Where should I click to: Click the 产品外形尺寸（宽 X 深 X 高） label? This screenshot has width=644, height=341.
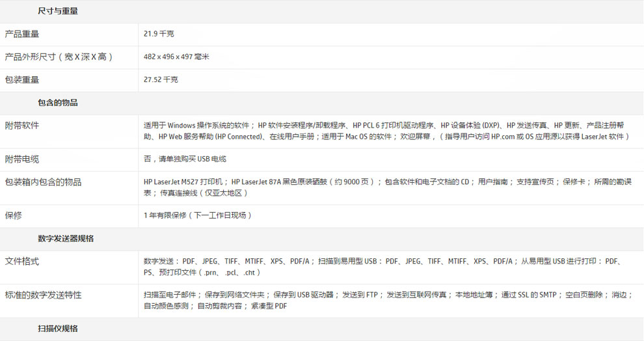59,57
